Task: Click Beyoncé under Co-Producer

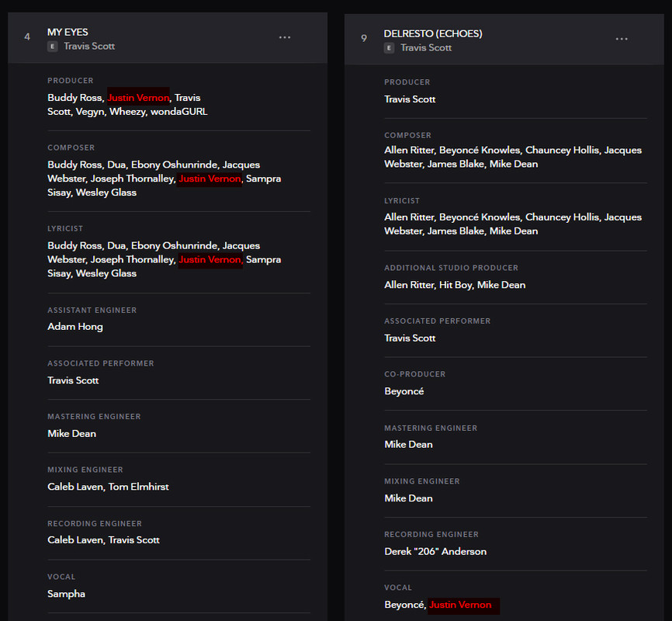Action: tap(404, 391)
